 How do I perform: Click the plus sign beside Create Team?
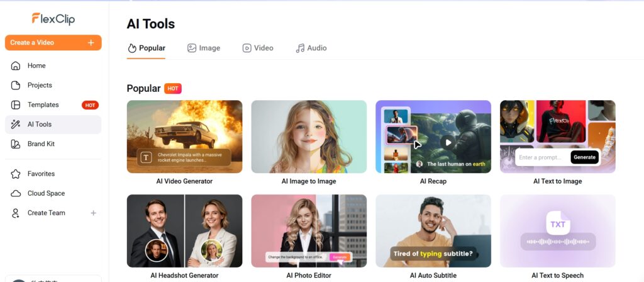93,213
